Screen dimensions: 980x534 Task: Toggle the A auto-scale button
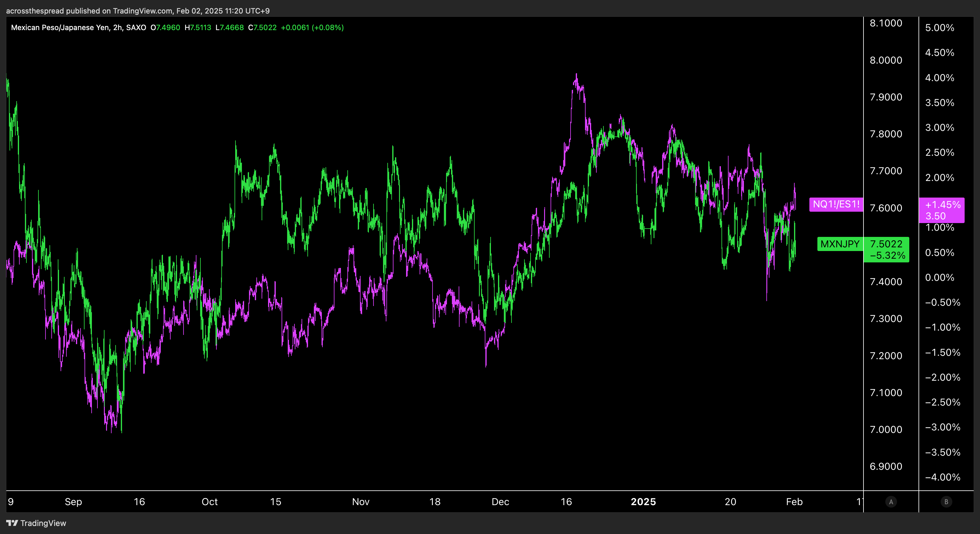891,502
